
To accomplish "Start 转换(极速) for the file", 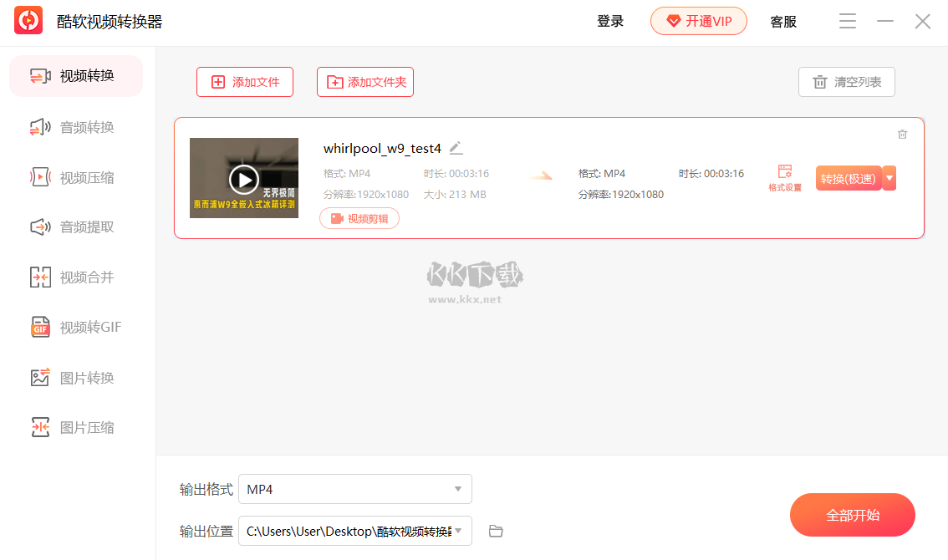I will coord(849,178).
